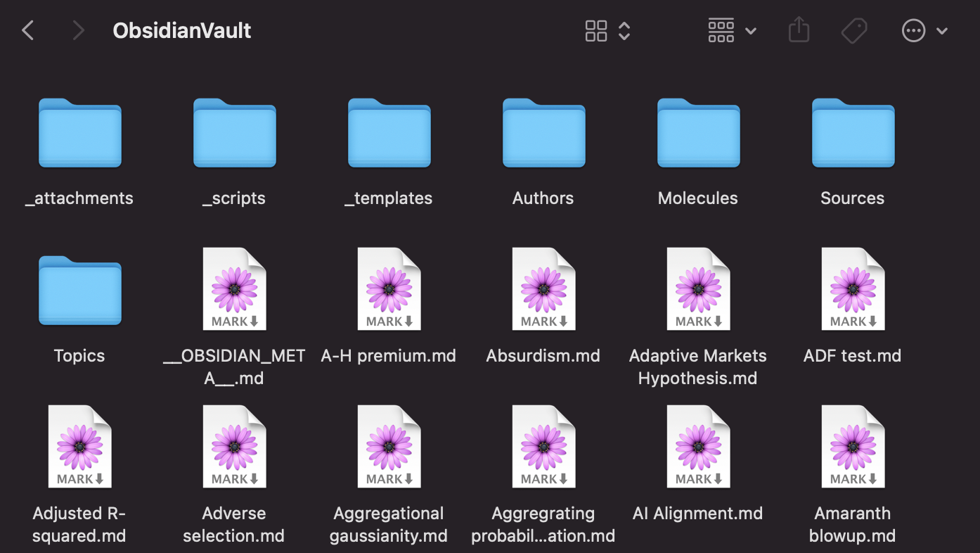This screenshot has width=980, height=553.
Task: Click the "Authors" folder name label
Action: tap(543, 198)
